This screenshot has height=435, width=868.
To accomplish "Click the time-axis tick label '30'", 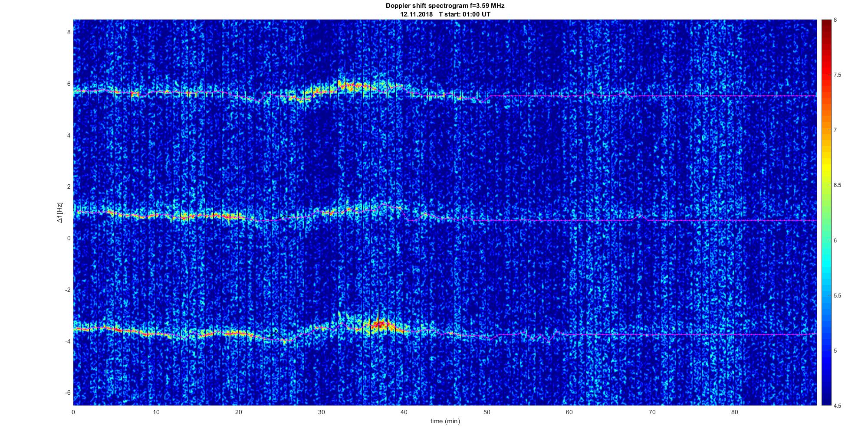I will tap(321, 412).
